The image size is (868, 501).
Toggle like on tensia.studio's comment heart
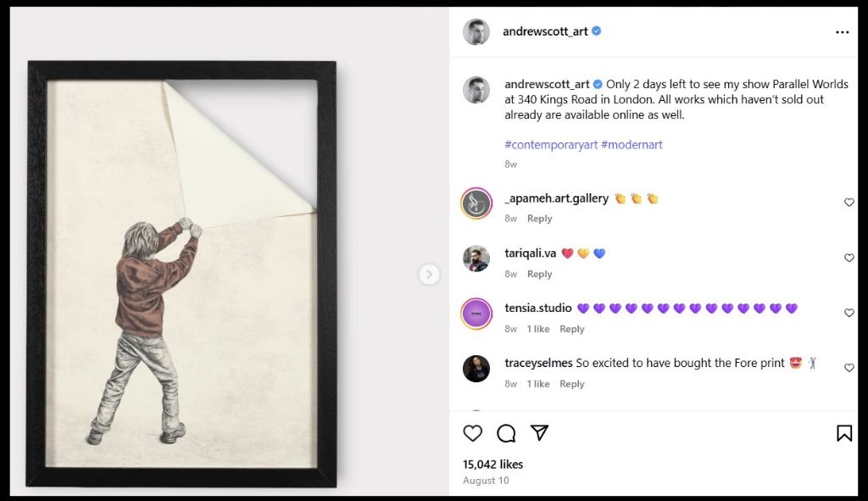click(849, 313)
